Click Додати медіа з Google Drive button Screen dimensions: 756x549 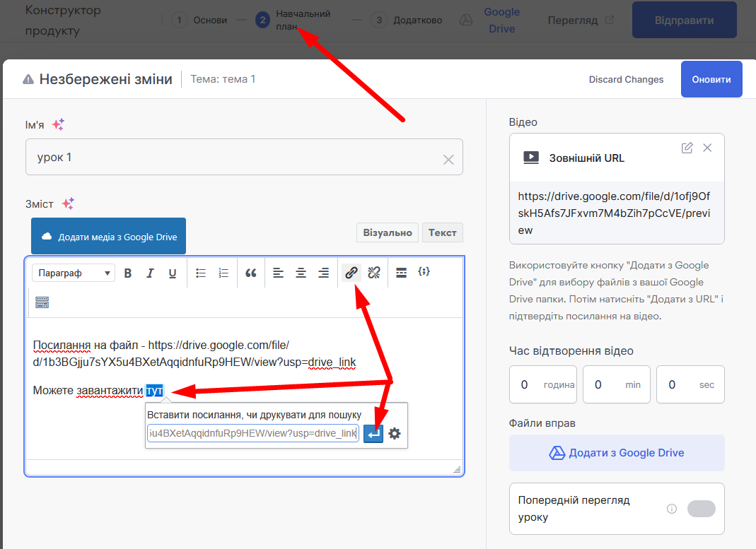[x=108, y=237]
